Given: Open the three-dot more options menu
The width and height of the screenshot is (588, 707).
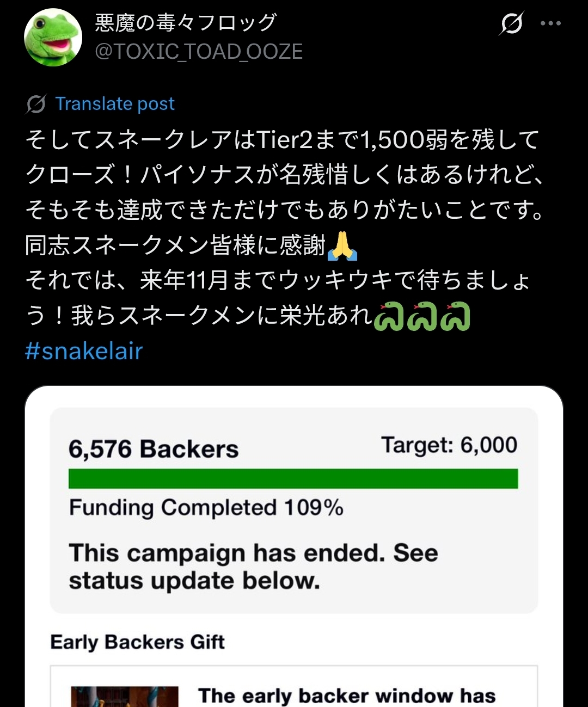Looking at the screenshot, I should (550, 23).
